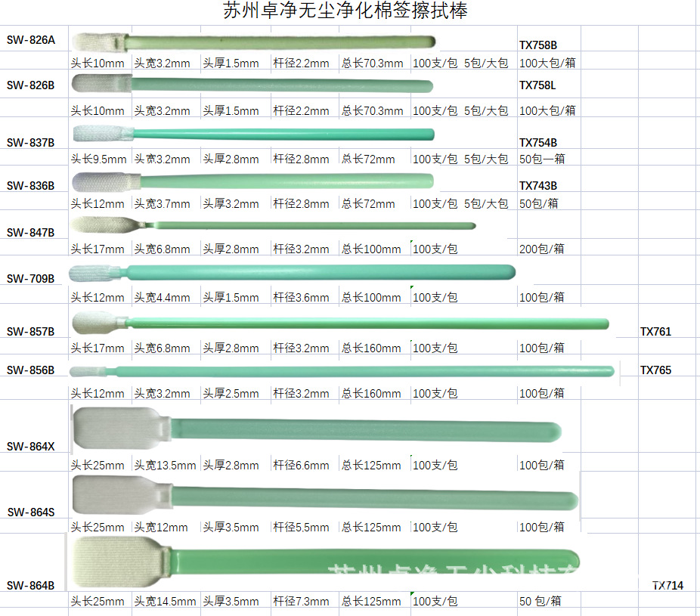
Task: Select the SW-864X square-head swab image
Action: tap(317, 429)
